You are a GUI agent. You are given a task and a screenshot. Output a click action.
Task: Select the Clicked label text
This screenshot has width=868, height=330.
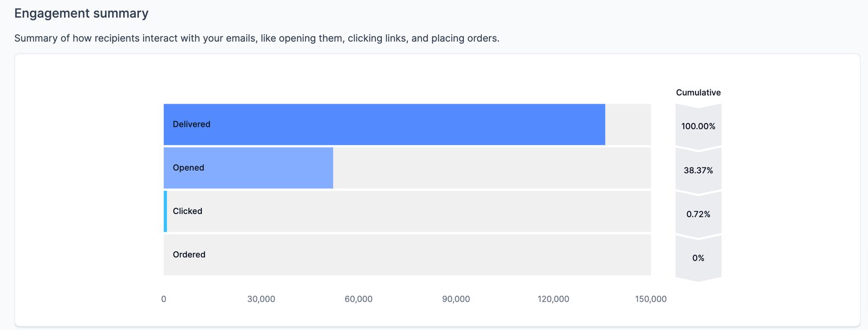[187, 211]
